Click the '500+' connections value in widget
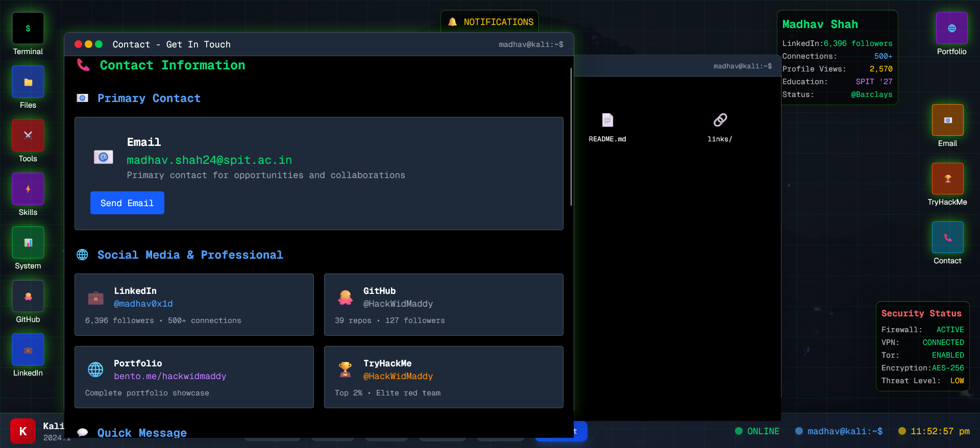 coord(884,56)
